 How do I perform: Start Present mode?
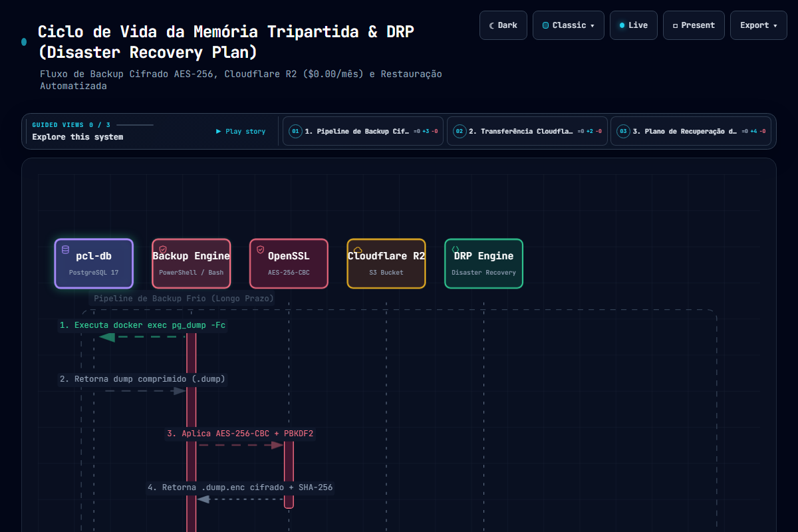point(694,25)
